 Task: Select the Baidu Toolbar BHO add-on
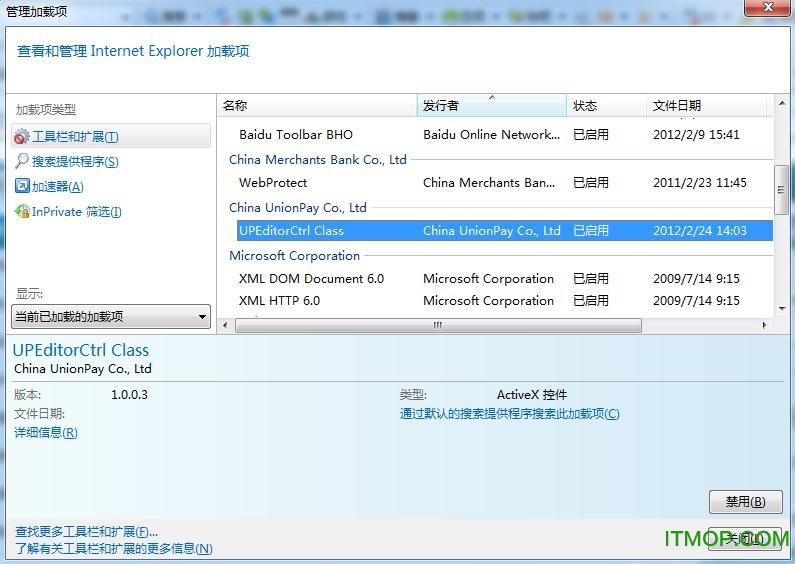pyautogui.click(x=296, y=135)
